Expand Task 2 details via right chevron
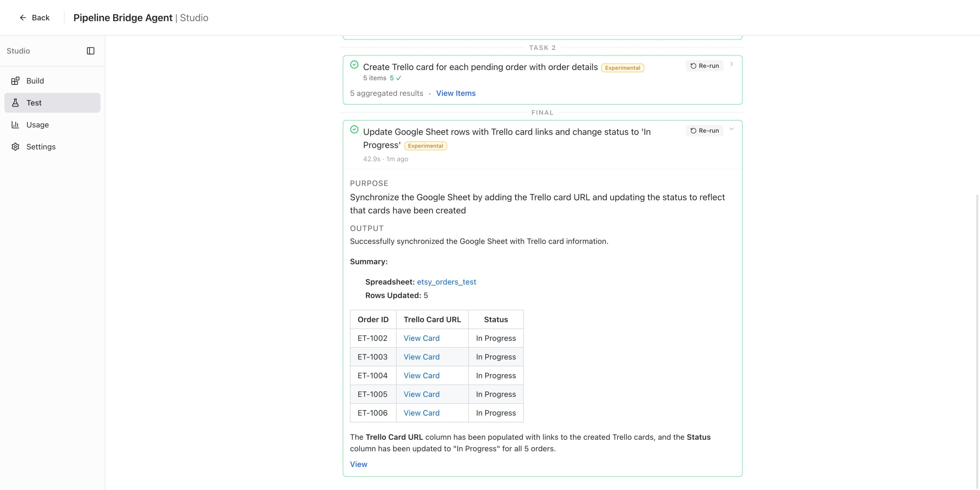The image size is (980, 490). point(732,64)
